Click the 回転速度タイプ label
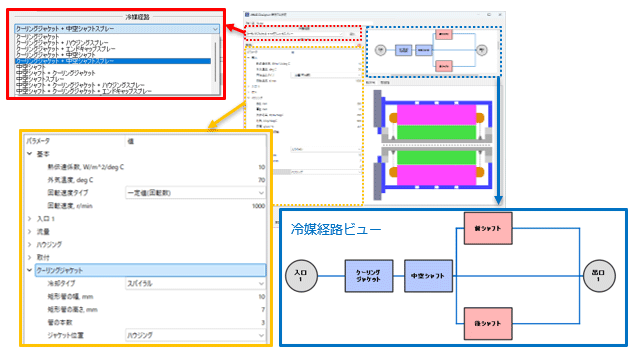630x360 pixels. (x=68, y=193)
